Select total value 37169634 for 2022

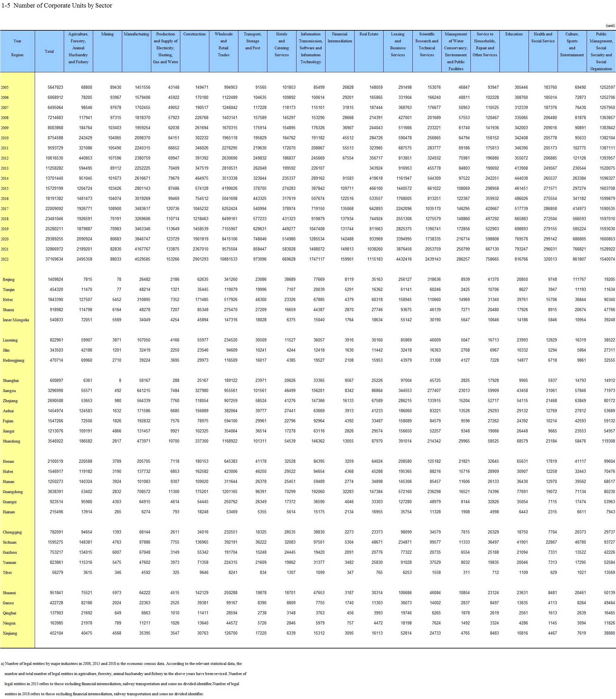point(54,259)
